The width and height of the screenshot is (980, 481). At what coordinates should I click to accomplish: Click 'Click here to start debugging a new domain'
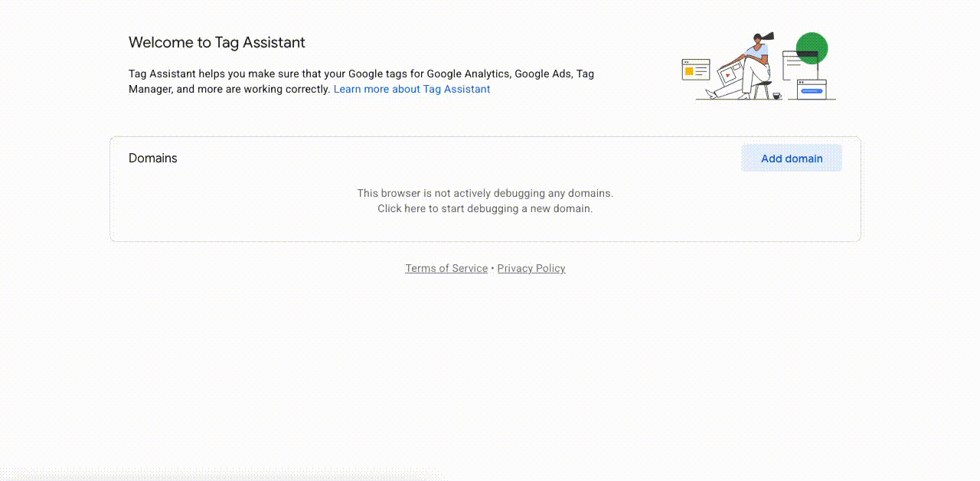[485, 208]
